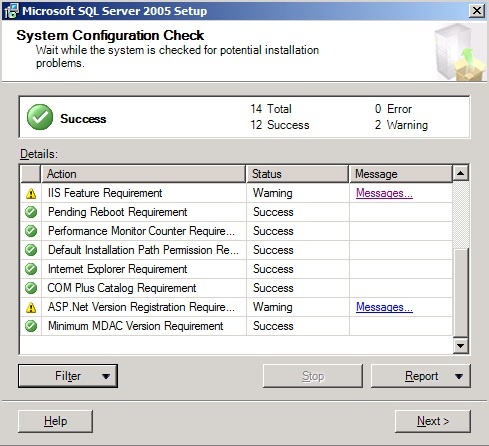Image resolution: width=489 pixels, height=446 pixels.
Task: Open the Report dropdown button
Action: [421, 376]
